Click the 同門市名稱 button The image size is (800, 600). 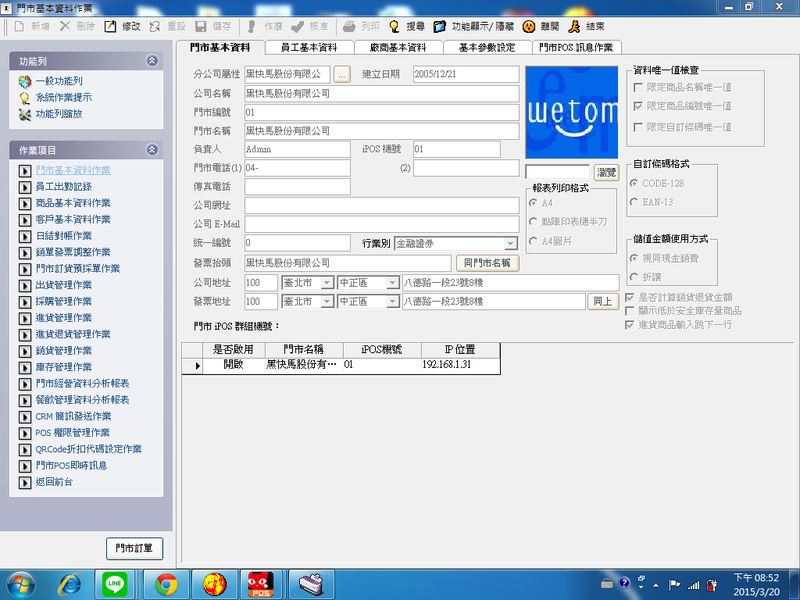pos(487,263)
